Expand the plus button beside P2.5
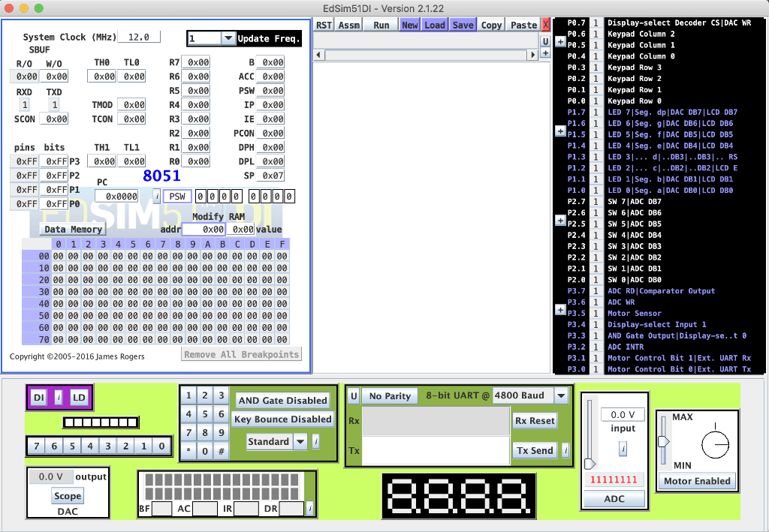 click(560, 221)
